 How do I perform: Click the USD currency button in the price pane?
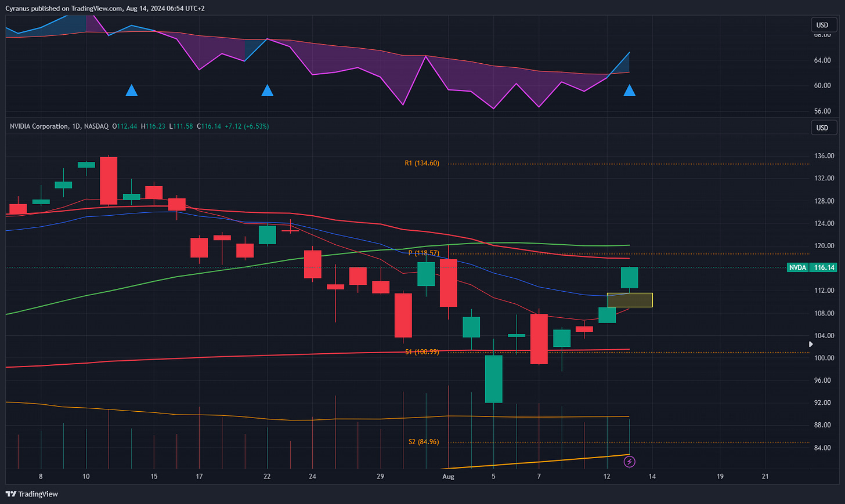click(x=822, y=128)
